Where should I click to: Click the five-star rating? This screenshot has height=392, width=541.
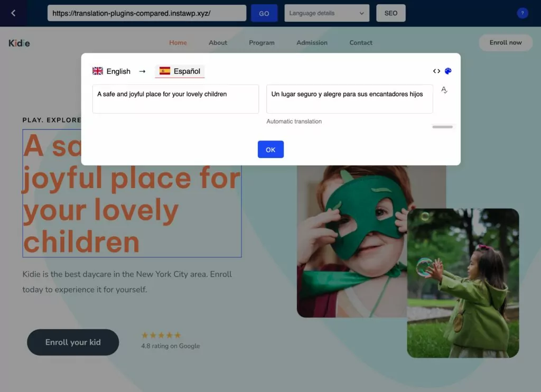[161, 335]
